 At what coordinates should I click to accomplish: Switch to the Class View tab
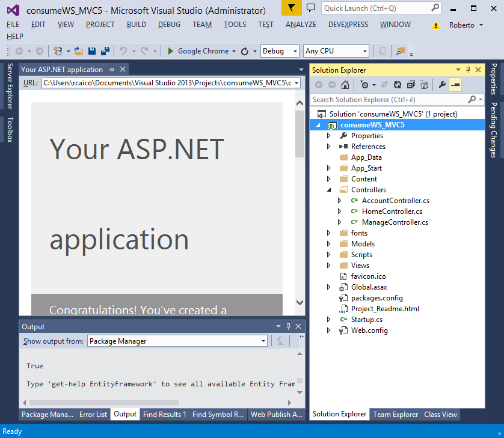(440, 414)
